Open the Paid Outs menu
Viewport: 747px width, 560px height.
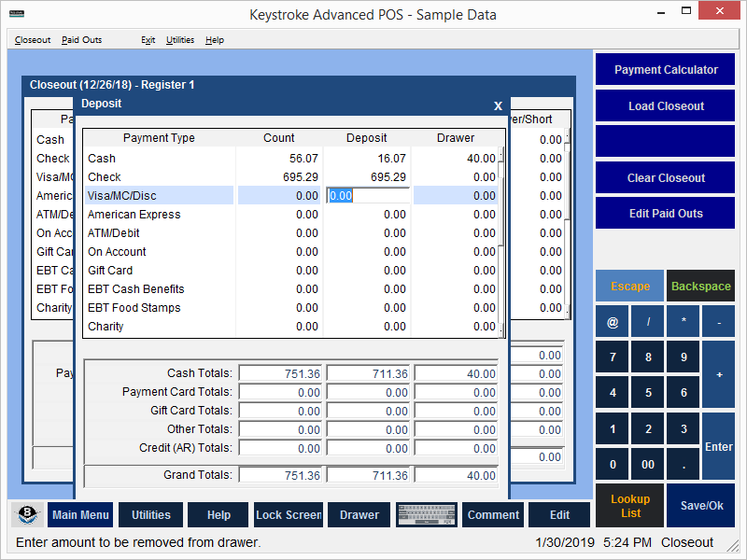[x=81, y=40]
